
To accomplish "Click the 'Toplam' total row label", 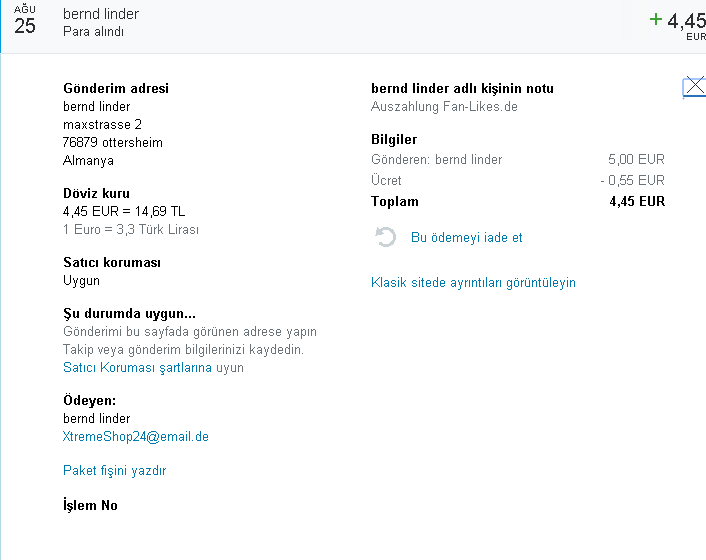I will tap(395, 201).
